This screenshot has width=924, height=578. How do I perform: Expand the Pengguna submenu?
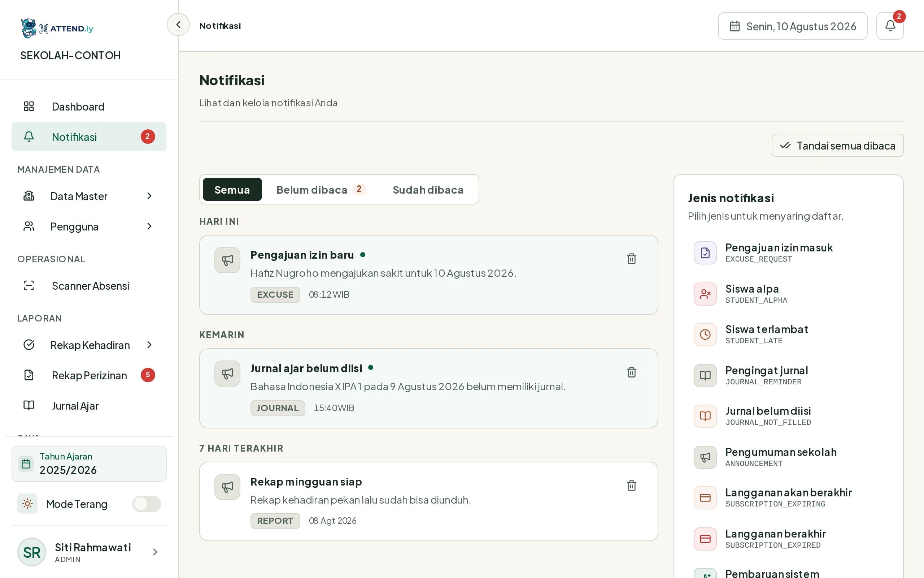pyautogui.click(x=89, y=227)
